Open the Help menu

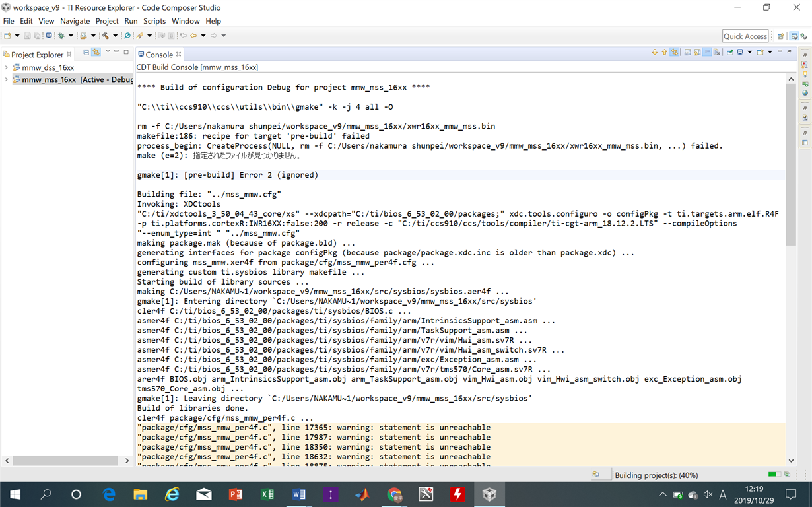pos(213,21)
